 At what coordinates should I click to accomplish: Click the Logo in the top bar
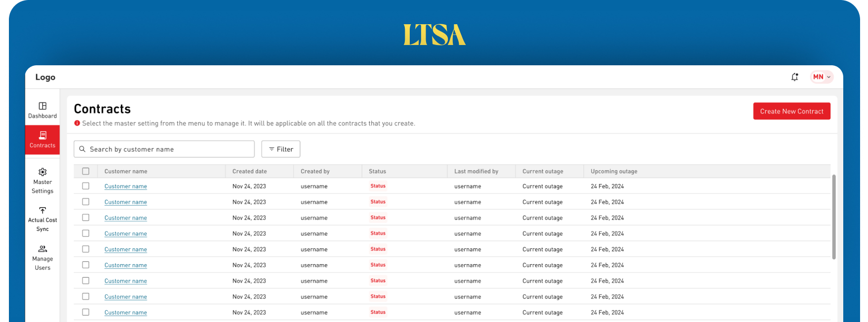[46, 77]
